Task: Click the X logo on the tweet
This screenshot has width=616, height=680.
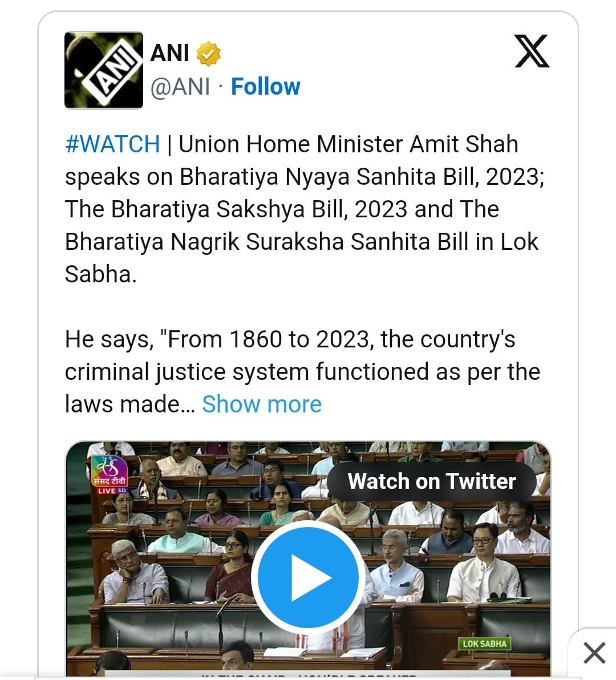Action: (x=532, y=51)
